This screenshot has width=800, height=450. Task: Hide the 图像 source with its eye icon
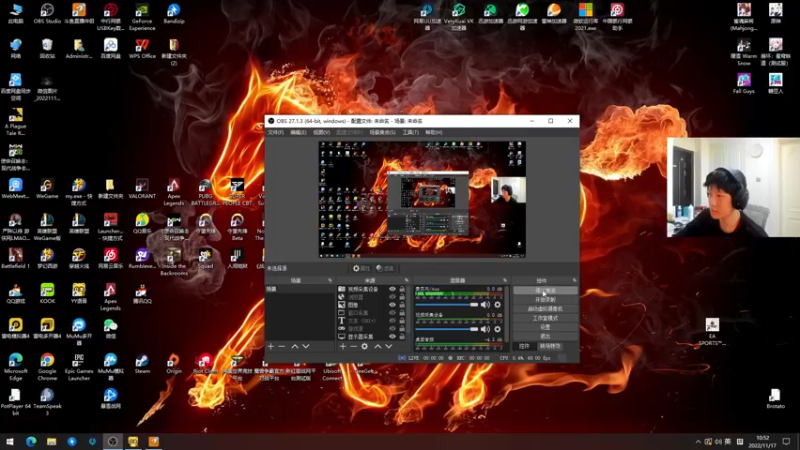click(x=392, y=305)
